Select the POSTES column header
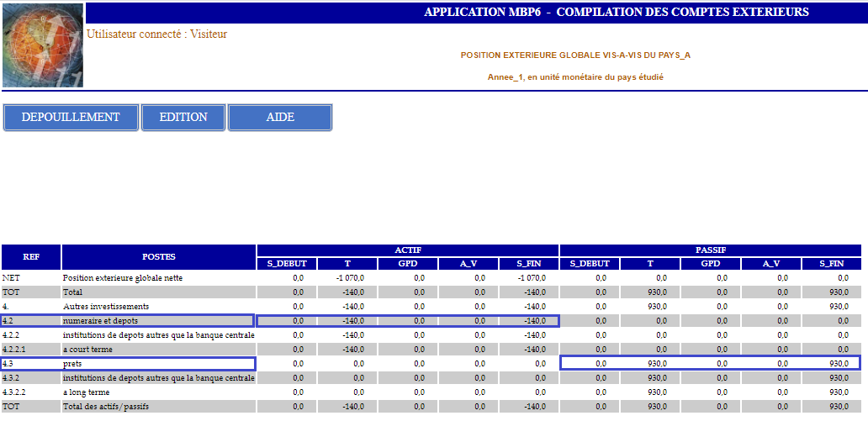 point(158,257)
